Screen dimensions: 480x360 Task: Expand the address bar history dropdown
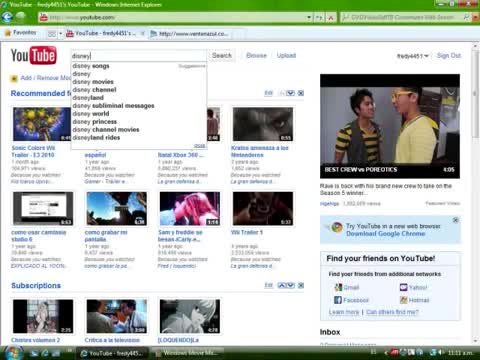[x=309, y=17]
